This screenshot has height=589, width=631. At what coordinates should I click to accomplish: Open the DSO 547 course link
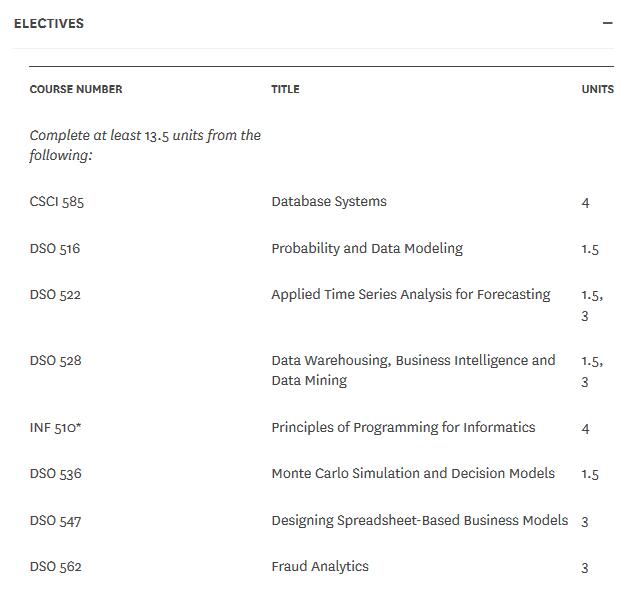(x=55, y=521)
